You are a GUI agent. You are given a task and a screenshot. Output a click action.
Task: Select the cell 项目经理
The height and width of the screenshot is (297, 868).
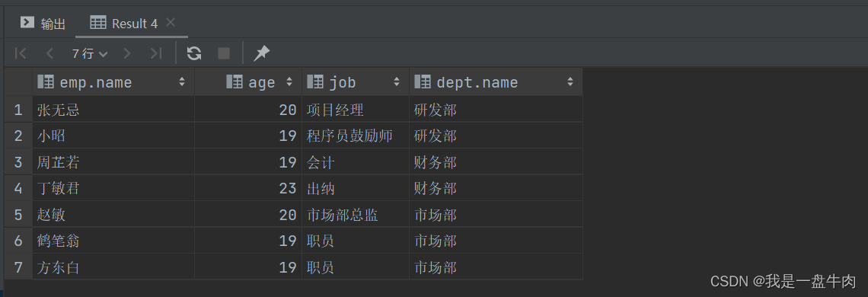[x=356, y=110]
